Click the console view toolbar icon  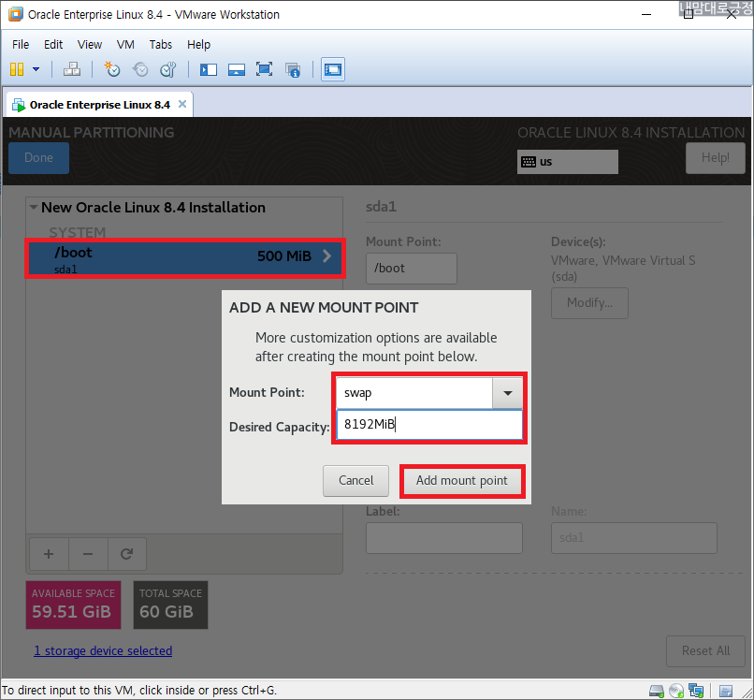(333, 69)
